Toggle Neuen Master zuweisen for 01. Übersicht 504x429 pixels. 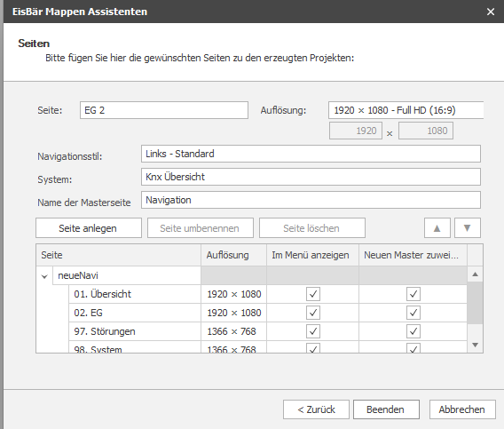pos(413,294)
